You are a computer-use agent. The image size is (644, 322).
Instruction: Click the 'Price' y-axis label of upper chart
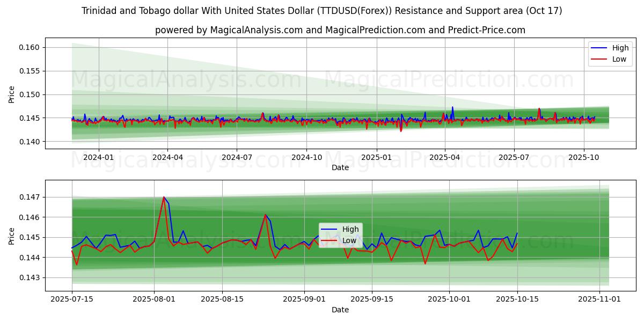click(12, 94)
